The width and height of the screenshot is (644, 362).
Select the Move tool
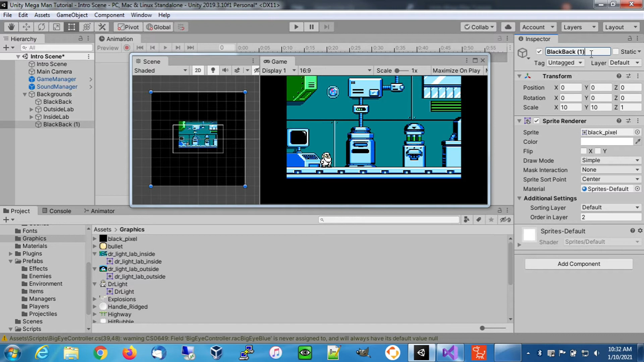point(26,27)
